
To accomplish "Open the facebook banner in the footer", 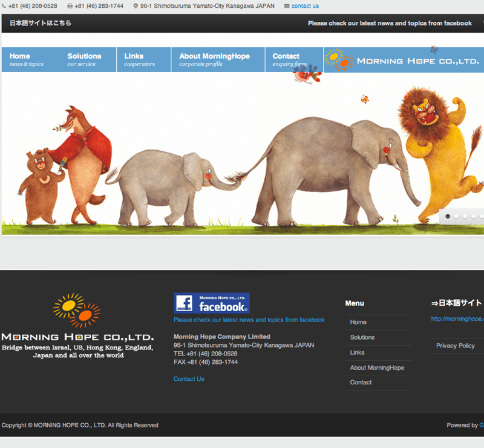I will 211,303.
